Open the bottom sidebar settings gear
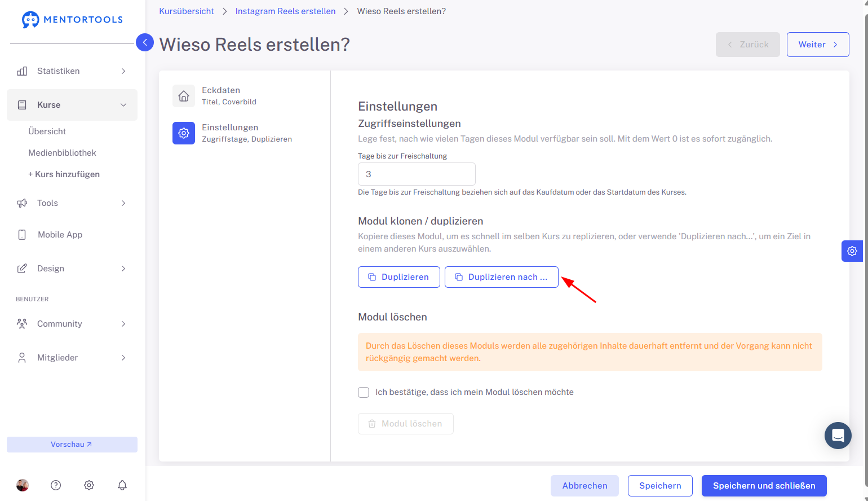868x501 pixels. pos(89,485)
